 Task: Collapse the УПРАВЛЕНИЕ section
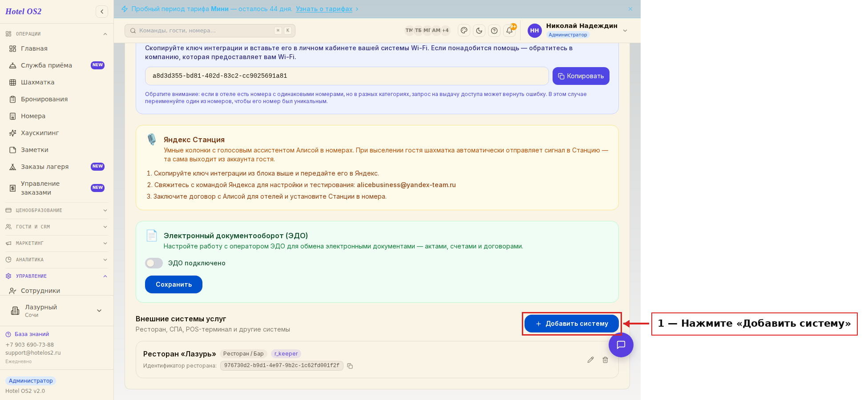tap(57, 276)
